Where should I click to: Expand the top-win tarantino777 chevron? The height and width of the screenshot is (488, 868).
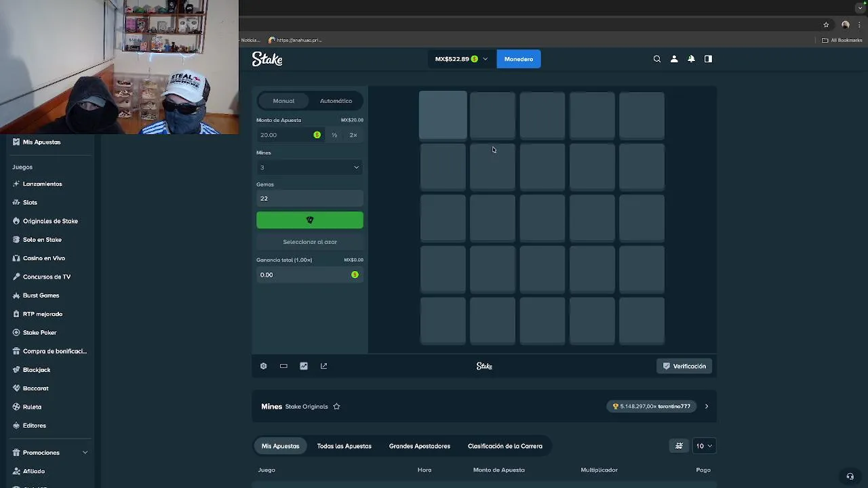tap(707, 407)
